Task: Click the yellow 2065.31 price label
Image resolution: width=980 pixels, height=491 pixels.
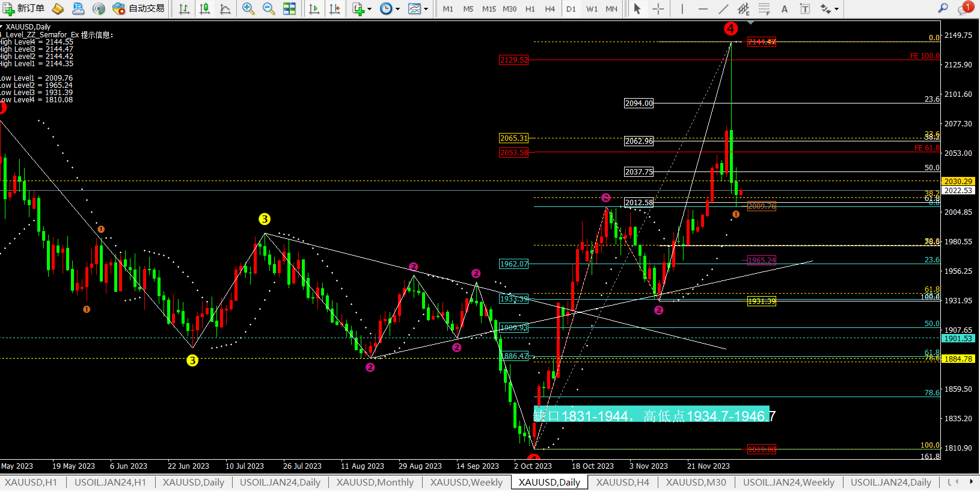Action: coord(514,138)
